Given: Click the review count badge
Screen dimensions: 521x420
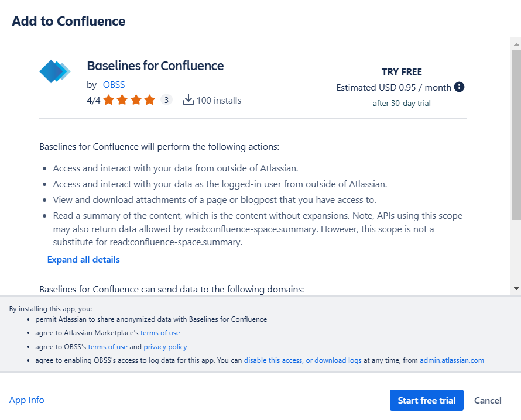Looking at the screenshot, I should pos(166,100).
